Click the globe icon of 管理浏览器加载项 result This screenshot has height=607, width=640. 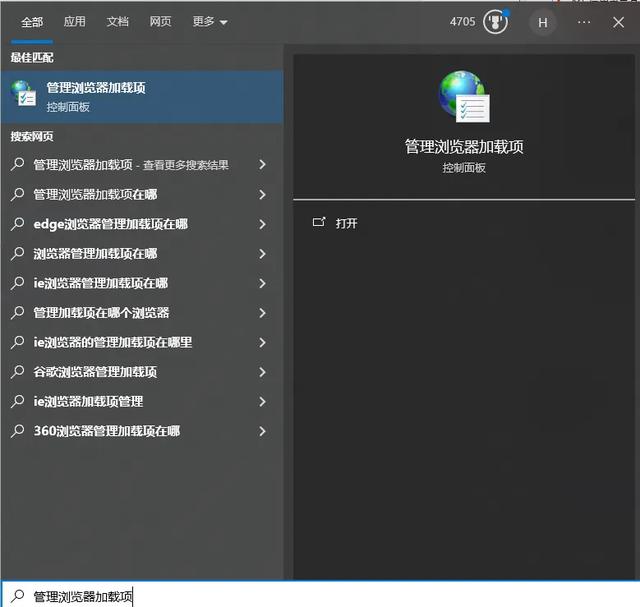pyautogui.click(x=24, y=93)
